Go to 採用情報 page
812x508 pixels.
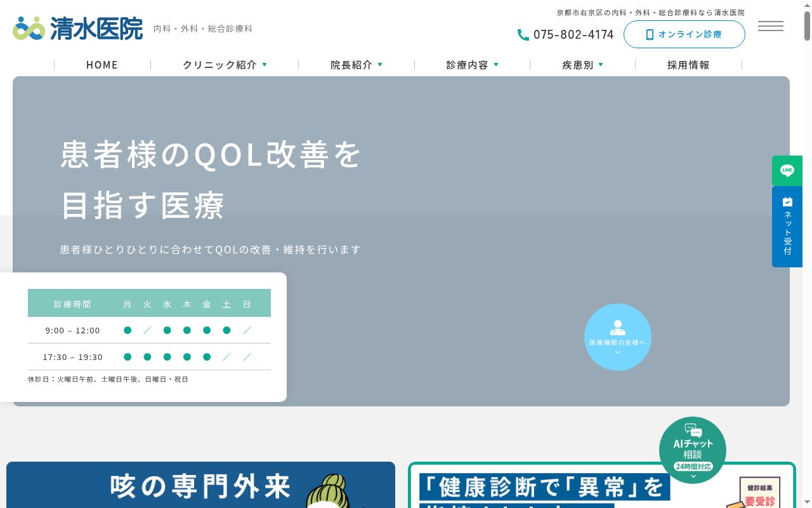pos(688,65)
